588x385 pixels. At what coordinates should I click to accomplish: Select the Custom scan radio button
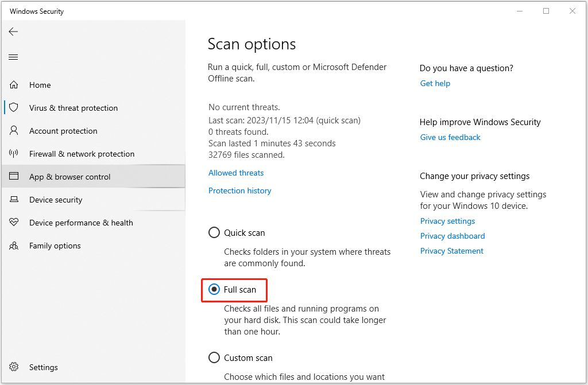(x=214, y=357)
